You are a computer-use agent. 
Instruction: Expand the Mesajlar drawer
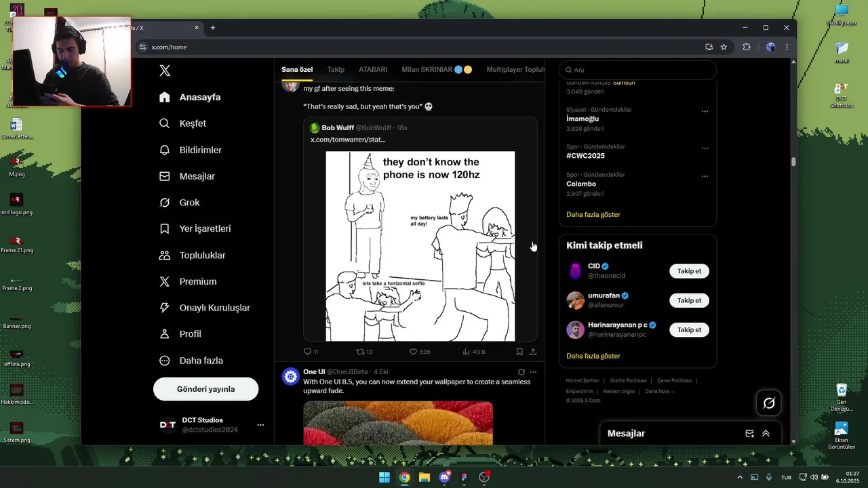click(766, 434)
